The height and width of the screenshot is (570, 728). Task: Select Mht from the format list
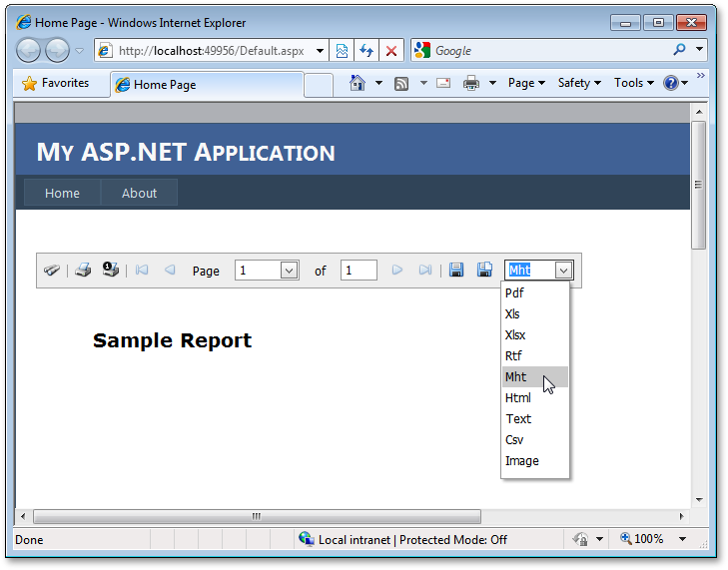coord(535,376)
